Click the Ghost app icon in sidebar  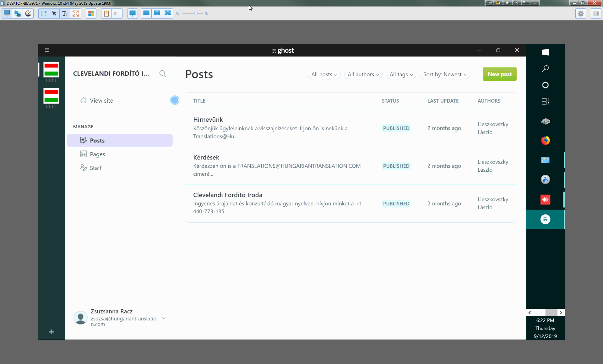point(545,219)
